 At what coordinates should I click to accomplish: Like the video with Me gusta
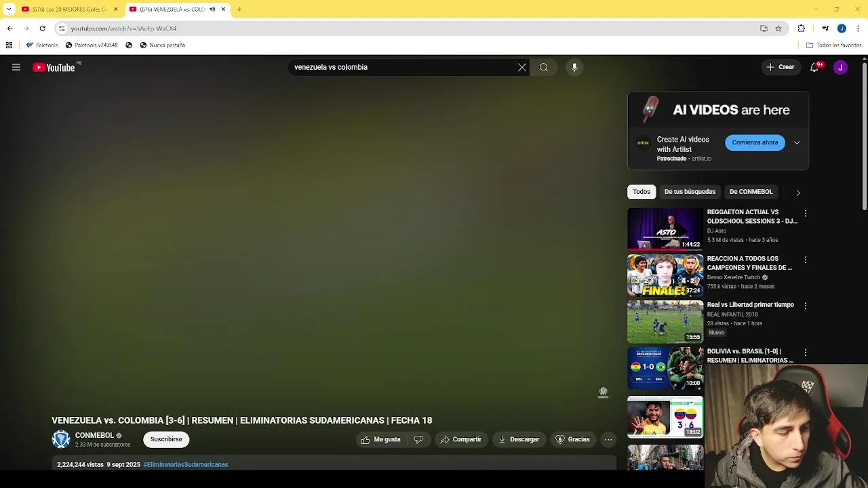coord(381,440)
